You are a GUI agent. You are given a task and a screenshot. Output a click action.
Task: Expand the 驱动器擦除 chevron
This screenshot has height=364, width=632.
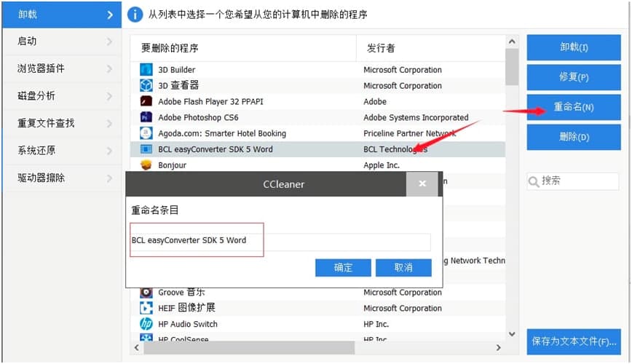tap(109, 178)
